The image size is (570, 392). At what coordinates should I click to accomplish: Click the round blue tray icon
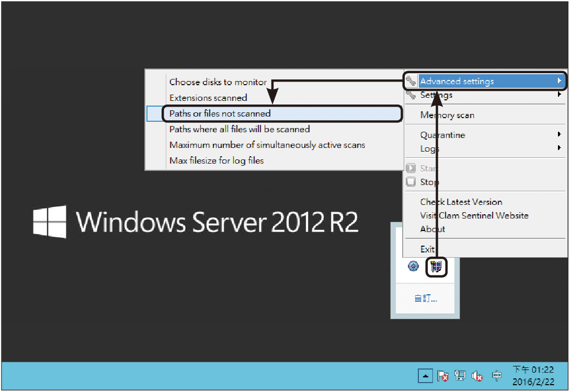pos(413,266)
